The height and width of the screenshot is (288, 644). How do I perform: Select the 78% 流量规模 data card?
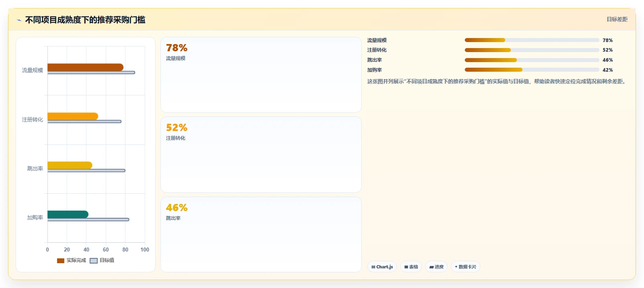(261, 75)
